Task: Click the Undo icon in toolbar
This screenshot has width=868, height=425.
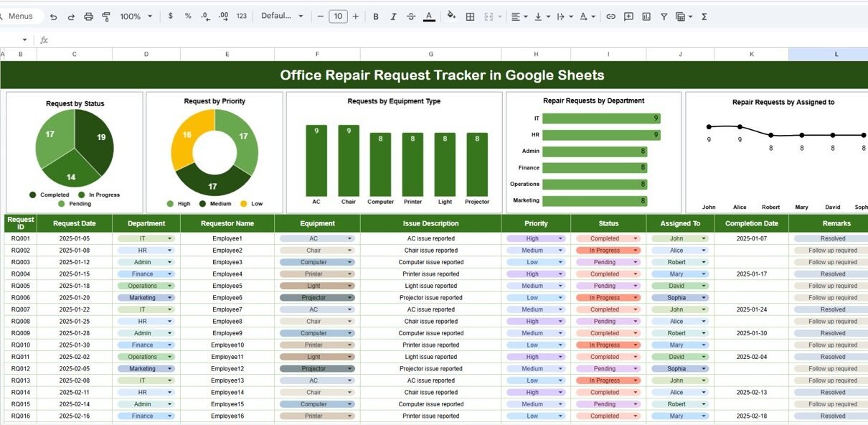Action: pyautogui.click(x=53, y=17)
